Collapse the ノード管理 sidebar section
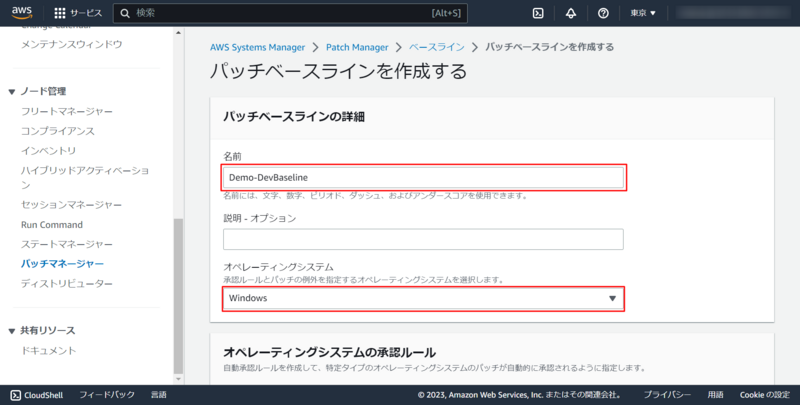The width and height of the screenshot is (800, 405). tap(12, 92)
